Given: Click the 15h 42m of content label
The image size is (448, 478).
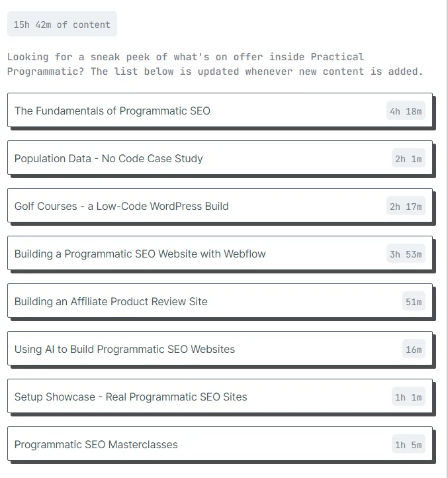Looking at the screenshot, I should 62,24.
